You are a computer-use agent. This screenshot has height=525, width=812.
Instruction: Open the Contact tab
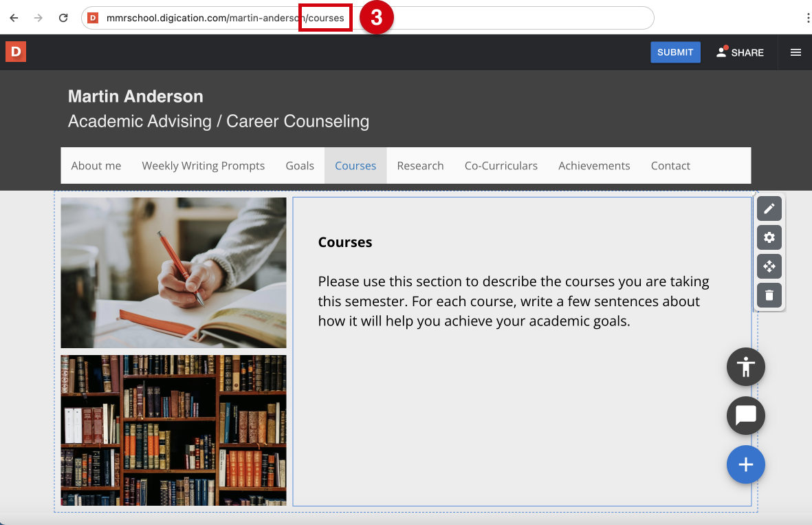click(670, 166)
